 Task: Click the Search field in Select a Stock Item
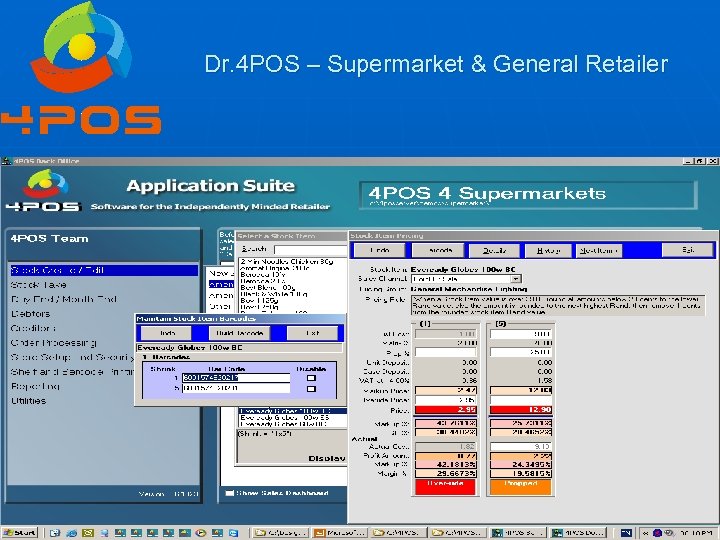coord(310,249)
